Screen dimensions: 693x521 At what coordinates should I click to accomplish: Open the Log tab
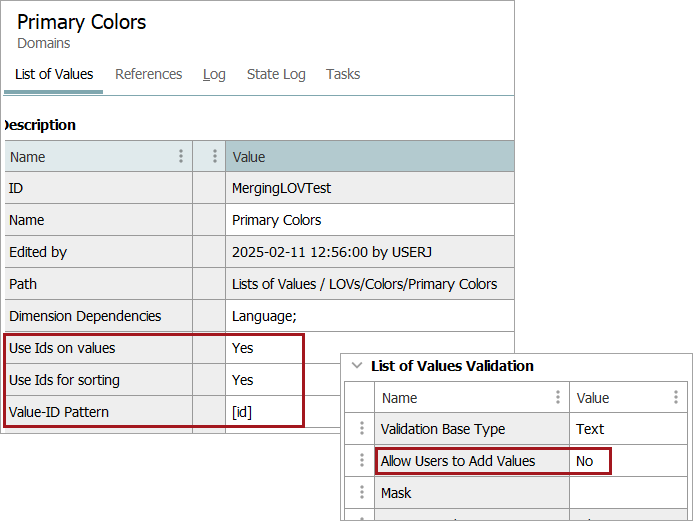[x=214, y=74]
